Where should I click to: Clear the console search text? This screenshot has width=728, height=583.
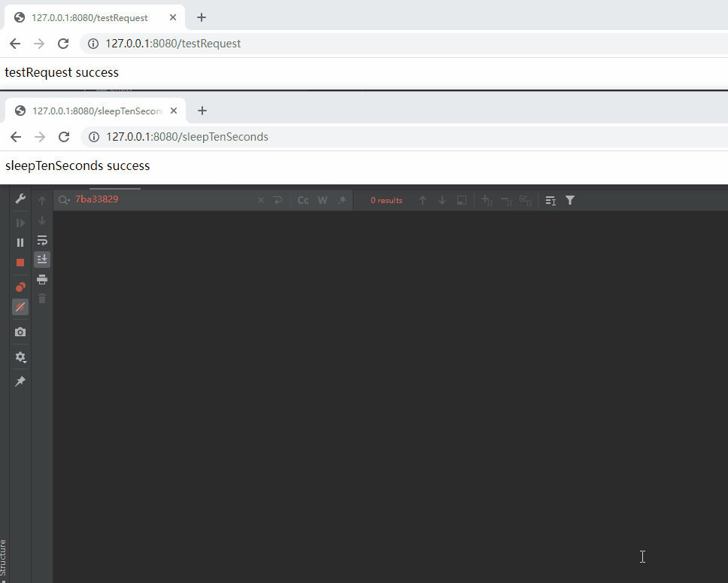click(x=261, y=200)
